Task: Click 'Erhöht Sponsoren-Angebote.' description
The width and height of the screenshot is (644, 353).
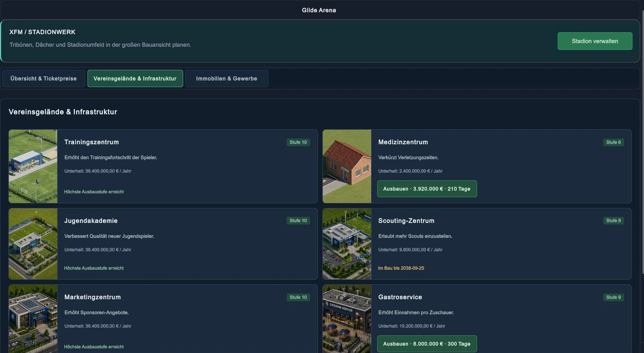Action: [x=96, y=313]
